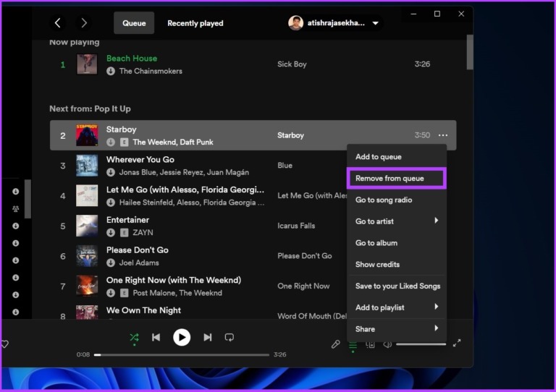
Task: Click the collaborative playlist icon in sidebar
Action: 16,208
